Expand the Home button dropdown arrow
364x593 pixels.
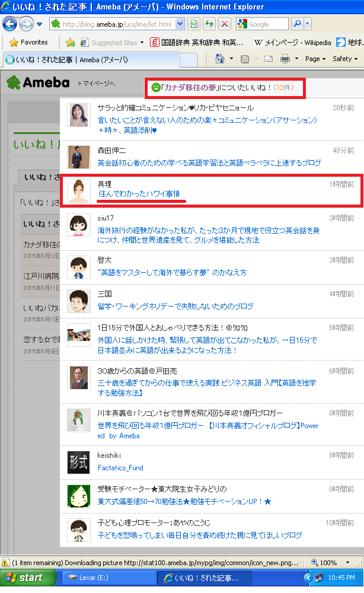click(x=231, y=59)
